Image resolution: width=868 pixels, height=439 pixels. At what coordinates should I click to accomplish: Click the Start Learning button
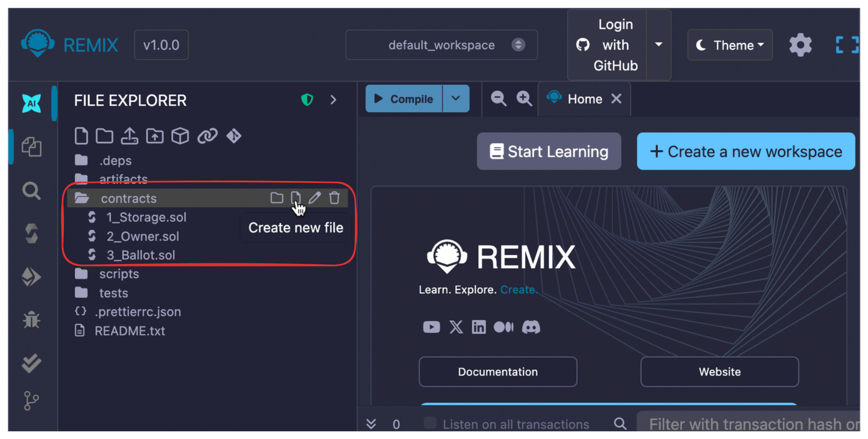click(549, 151)
